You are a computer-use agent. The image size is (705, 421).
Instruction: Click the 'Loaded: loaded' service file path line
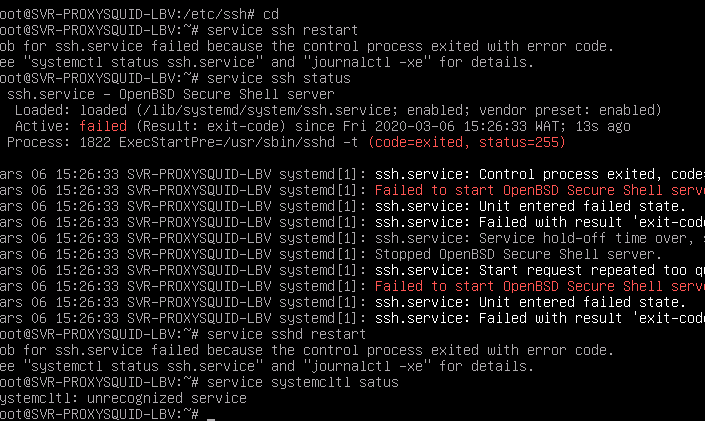[x=338, y=110]
